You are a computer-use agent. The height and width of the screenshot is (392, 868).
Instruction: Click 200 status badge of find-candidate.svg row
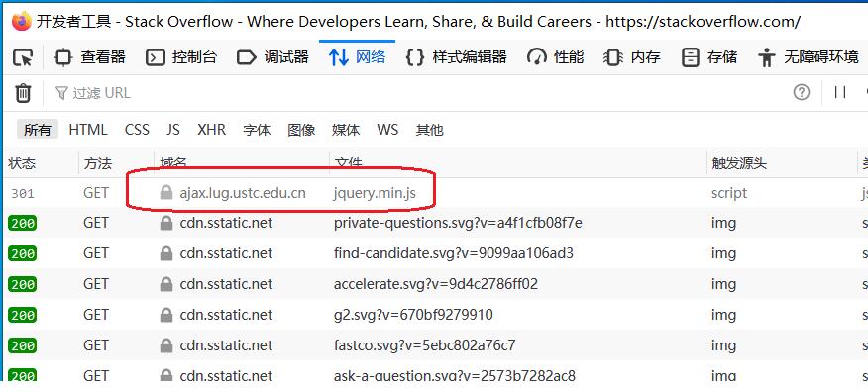[x=22, y=253]
